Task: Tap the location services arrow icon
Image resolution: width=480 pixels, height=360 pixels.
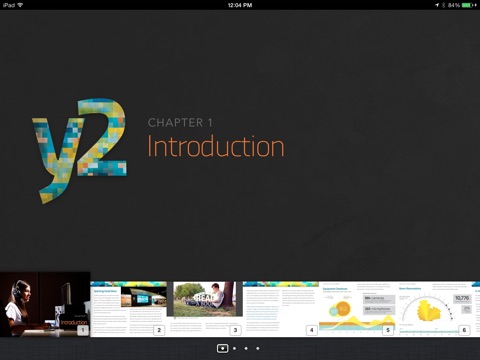Action: coord(437,5)
